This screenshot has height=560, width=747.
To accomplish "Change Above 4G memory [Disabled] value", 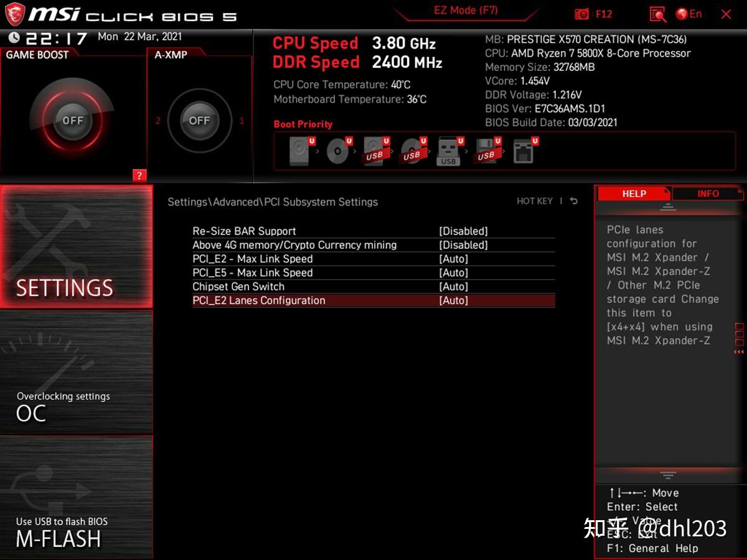I will click(x=463, y=245).
